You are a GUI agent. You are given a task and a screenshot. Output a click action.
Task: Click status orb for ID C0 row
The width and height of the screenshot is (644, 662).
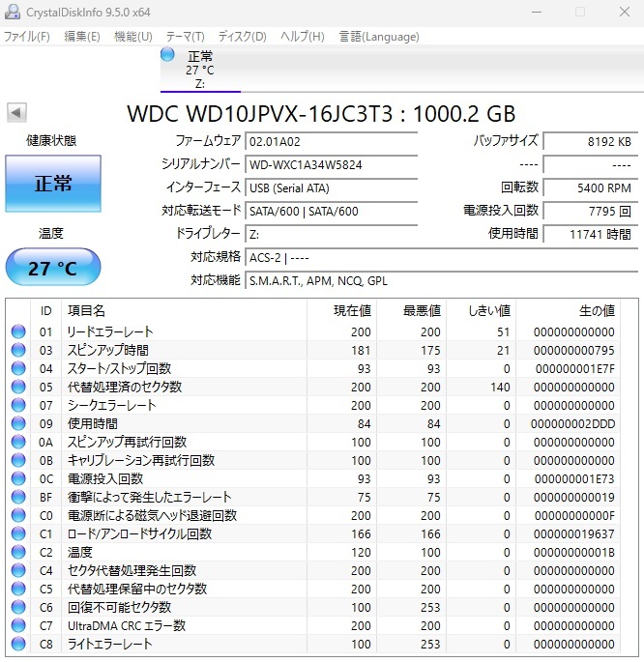[x=18, y=515]
